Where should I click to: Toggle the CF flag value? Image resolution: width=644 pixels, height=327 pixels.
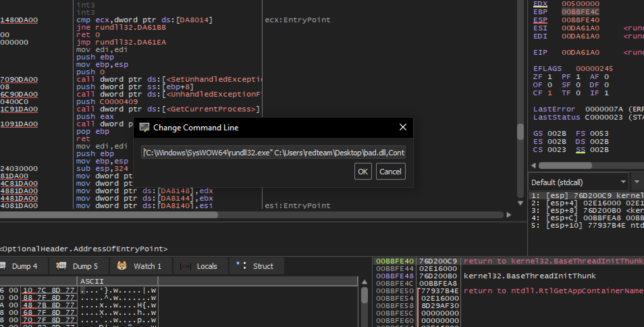(x=549, y=93)
